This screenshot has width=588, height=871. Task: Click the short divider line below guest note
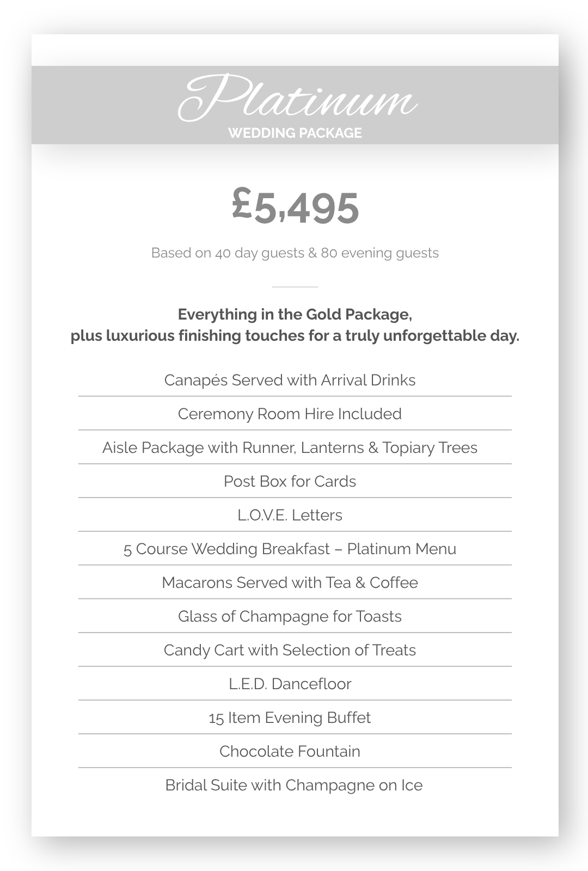click(x=295, y=286)
